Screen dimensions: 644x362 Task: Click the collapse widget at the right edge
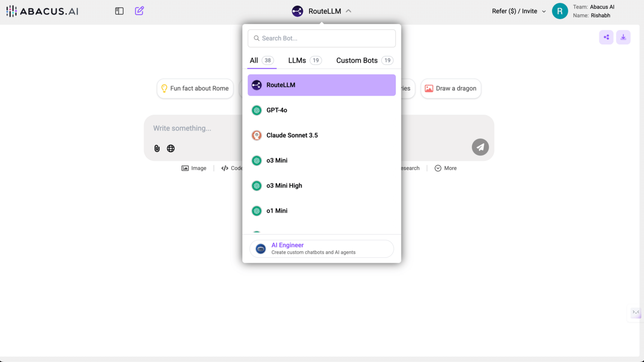(x=636, y=313)
